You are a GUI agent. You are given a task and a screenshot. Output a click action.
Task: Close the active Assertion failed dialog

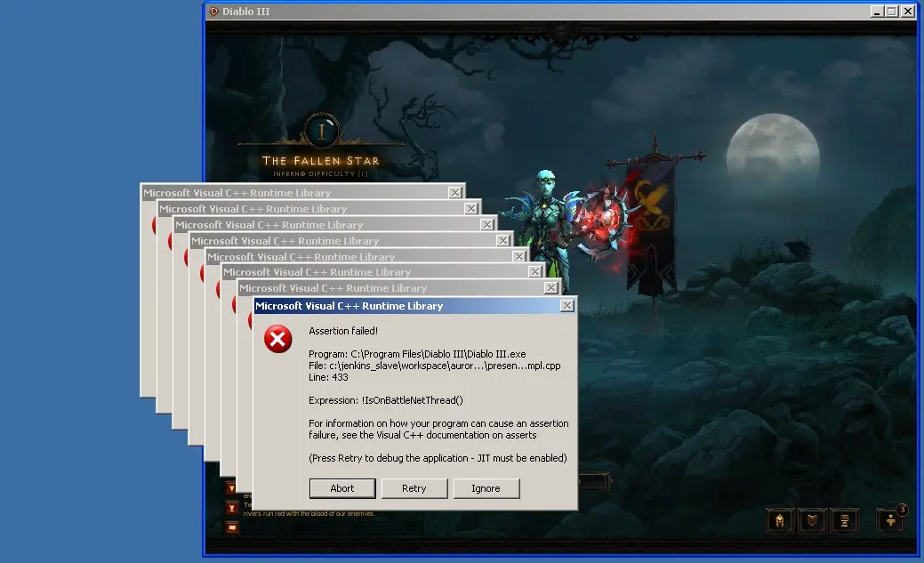(566, 306)
